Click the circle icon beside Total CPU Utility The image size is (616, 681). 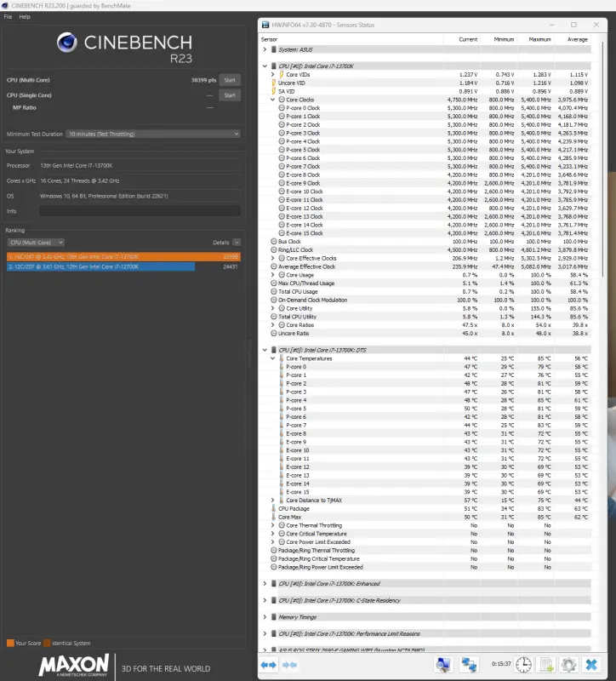pos(273,317)
